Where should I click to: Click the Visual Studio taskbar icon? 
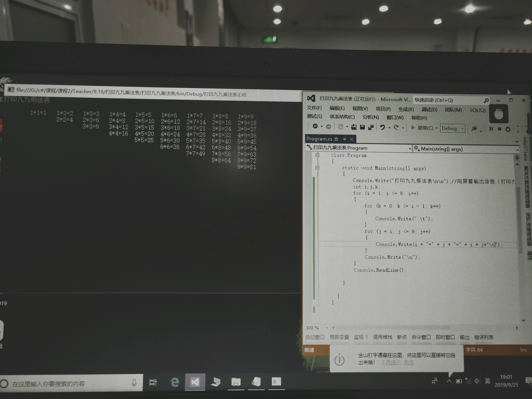195,382
